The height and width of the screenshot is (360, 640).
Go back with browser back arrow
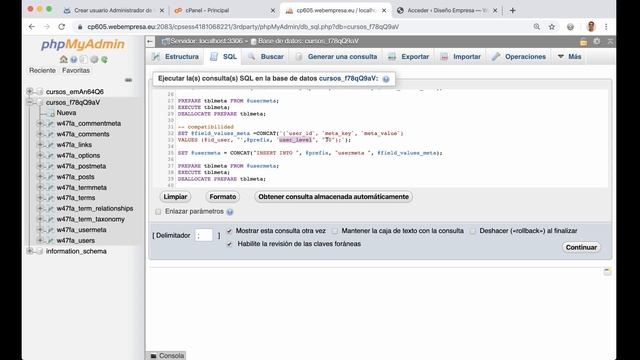(32, 27)
